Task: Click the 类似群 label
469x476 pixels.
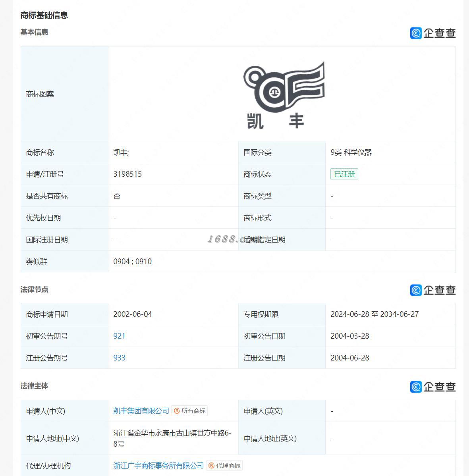Action: click(37, 261)
